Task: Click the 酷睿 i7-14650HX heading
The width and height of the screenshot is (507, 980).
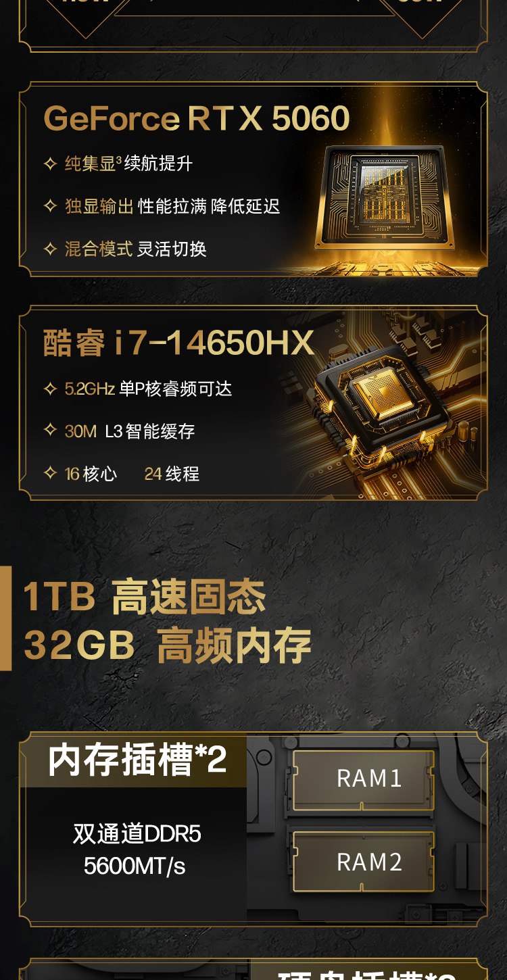Action: click(179, 343)
